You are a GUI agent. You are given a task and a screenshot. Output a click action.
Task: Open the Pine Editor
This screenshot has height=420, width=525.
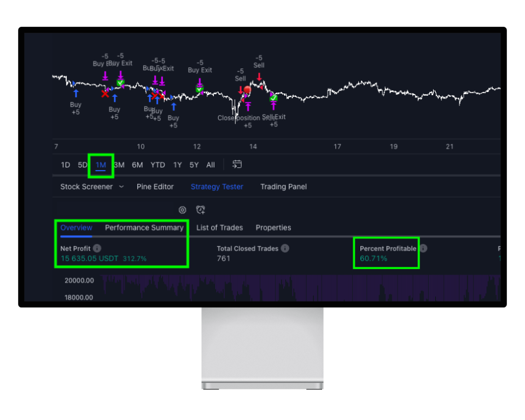click(x=155, y=186)
